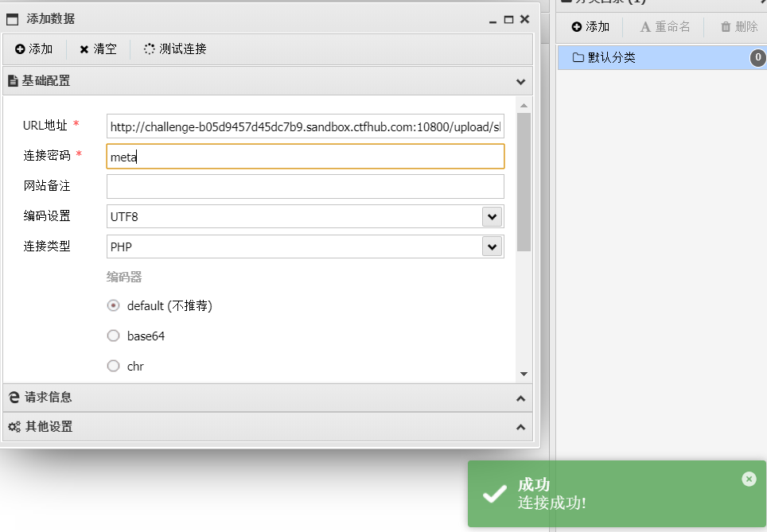
Task: Click the 基础配置 document icon
Action: pos(14,81)
